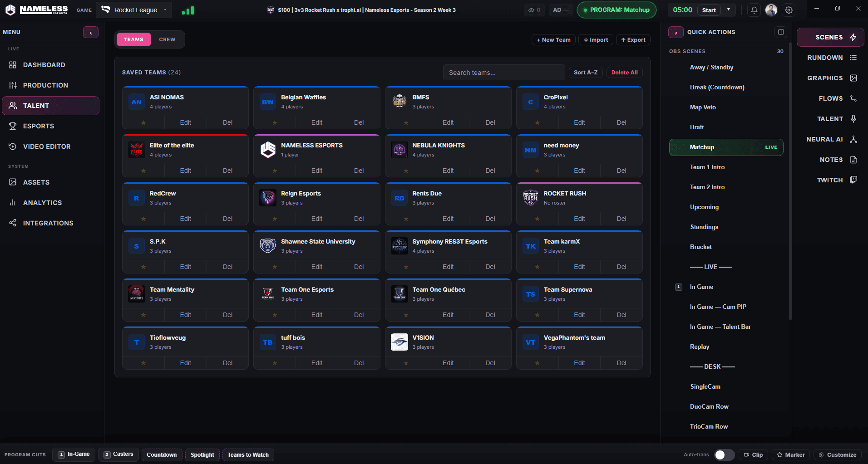Click the Shawnee State University logo
The image size is (868, 464).
coord(268,246)
